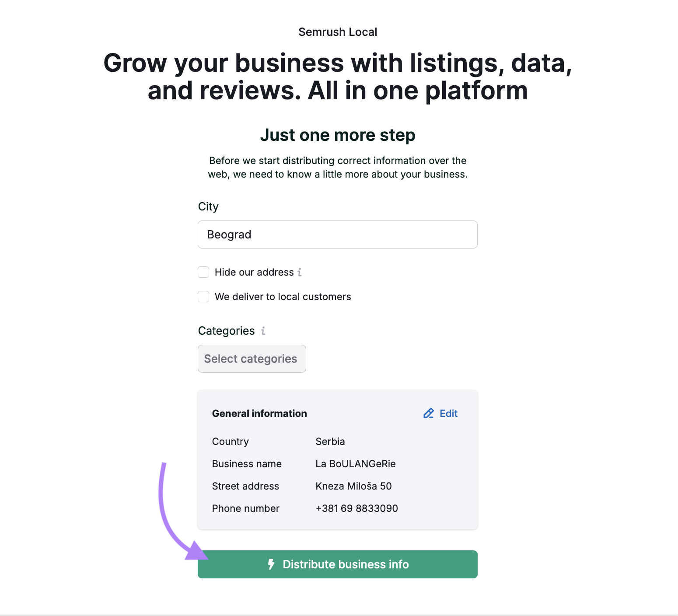678x616 pixels.
Task: Select the pencil edit icon near General information
Action: point(428,413)
